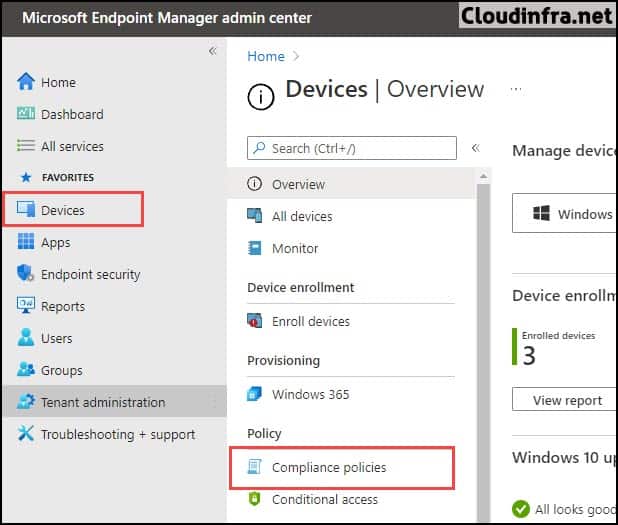This screenshot has width=618, height=525.
Task: Click the Conditional access shield icon
Action: pyautogui.click(x=254, y=499)
